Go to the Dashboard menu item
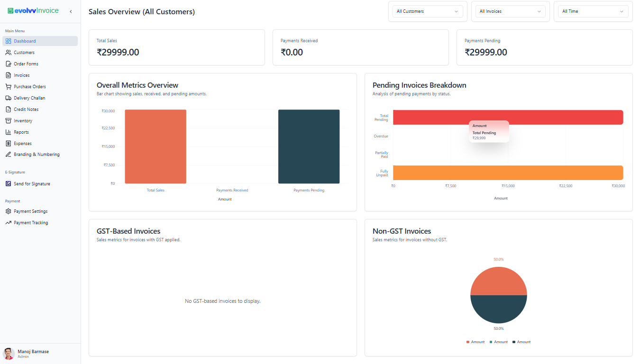Viewport: 640px width, 364px height. point(40,41)
